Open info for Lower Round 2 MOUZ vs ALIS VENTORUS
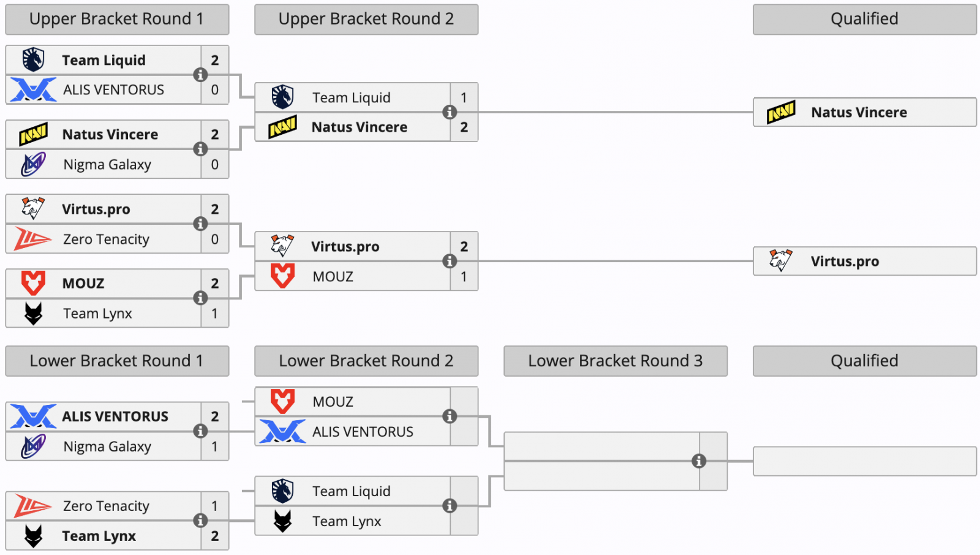 pyautogui.click(x=450, y=417)
